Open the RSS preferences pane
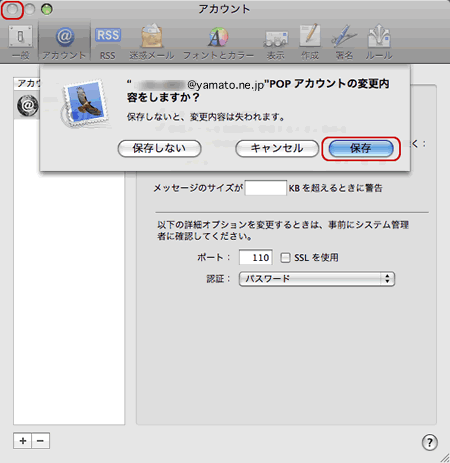Screen dimensions: 450x463 [x=108, y=42]
